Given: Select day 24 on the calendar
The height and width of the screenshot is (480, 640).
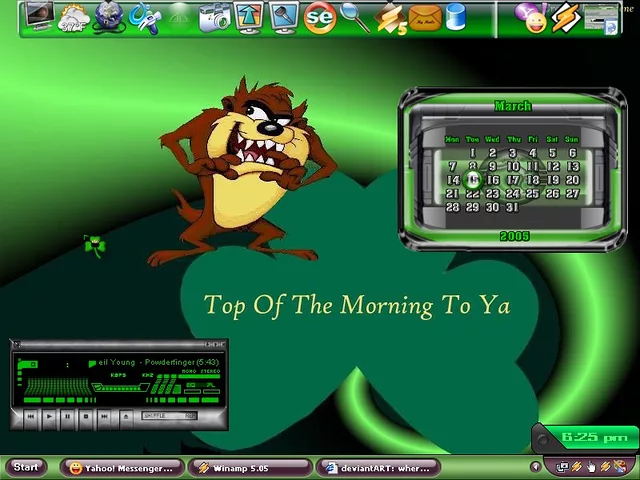Looking at the screenshot, I should (x=513, y=193).
